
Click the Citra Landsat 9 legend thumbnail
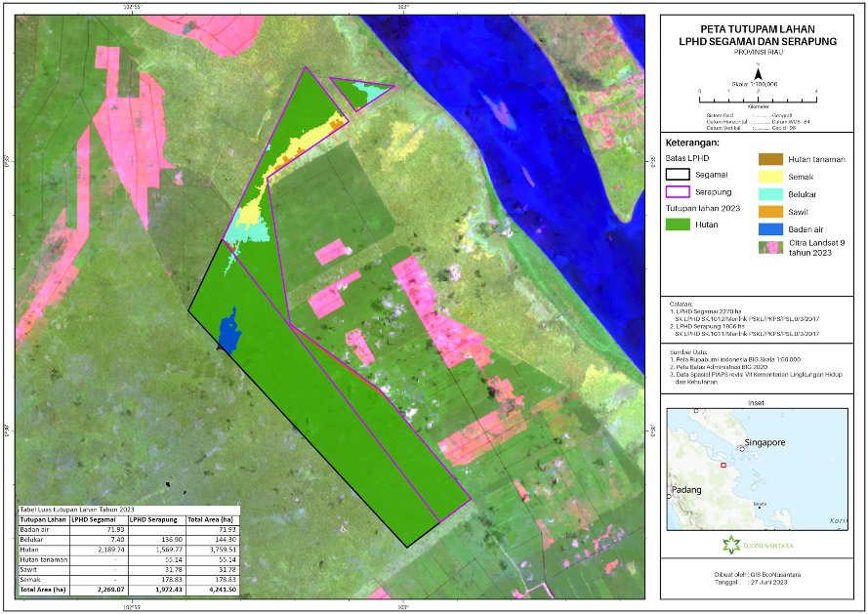(770, 248)
